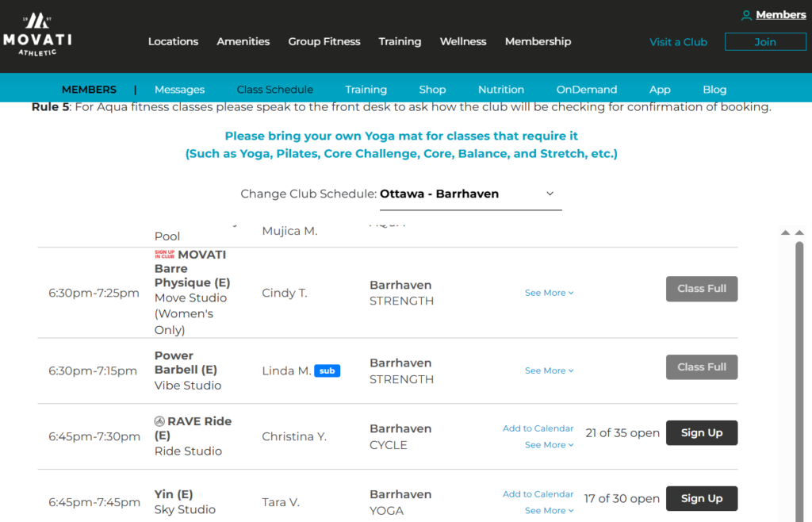The image size is (812, 522).
Task: Open Training in the members bar
Action: [366, 90]
